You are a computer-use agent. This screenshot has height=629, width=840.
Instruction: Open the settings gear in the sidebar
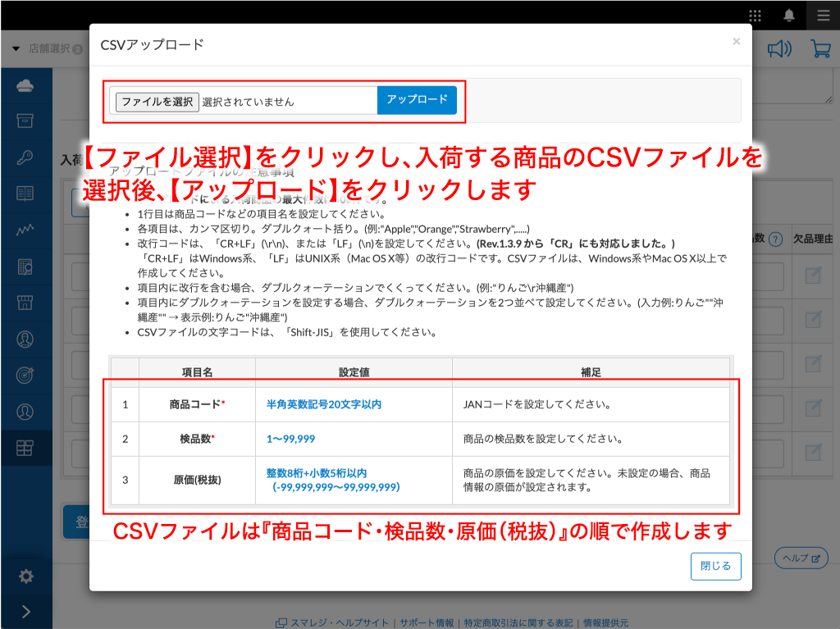tap(25, 577)
